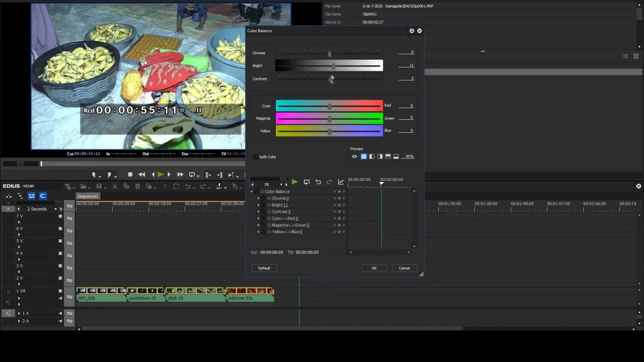Click the undo arrow in keyframe toolbar
This screenshot has height=362, width=644.
pyautogui.click(x=318, y=182)
